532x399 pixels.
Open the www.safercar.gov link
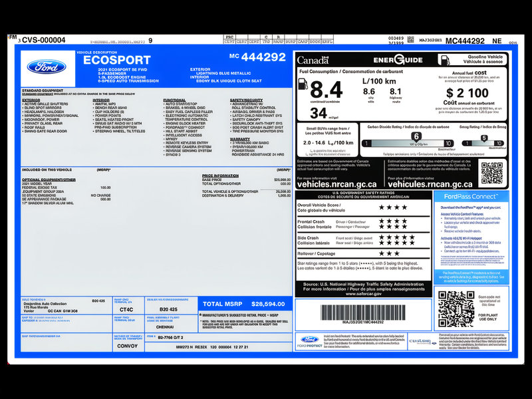pyautogui.click(x=364, y=294)
